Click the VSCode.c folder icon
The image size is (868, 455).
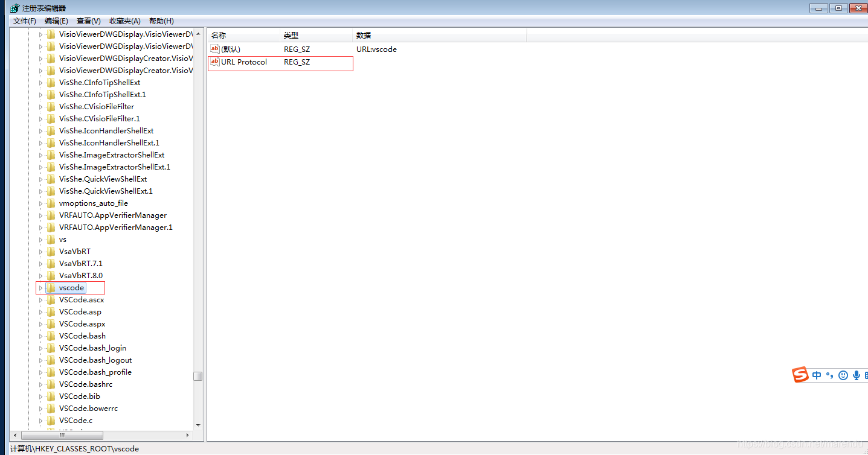pos(51,421)
